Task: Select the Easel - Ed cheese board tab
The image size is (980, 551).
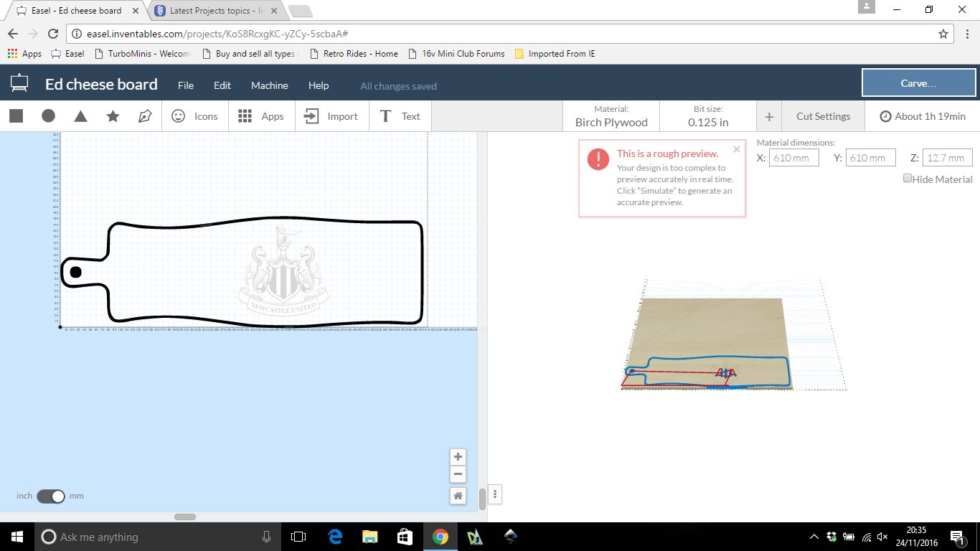Action: tap(76, 11)
